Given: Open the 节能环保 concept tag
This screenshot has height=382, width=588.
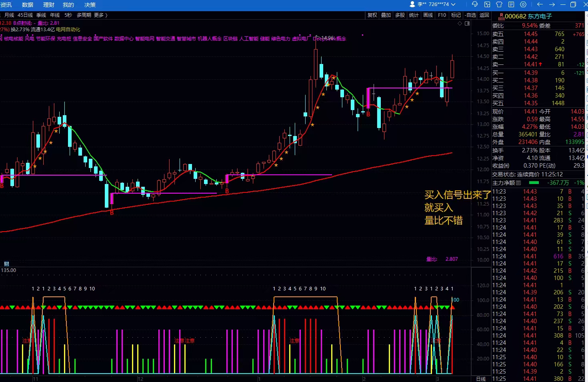Looking at the screenshot, I should point(46,39).
